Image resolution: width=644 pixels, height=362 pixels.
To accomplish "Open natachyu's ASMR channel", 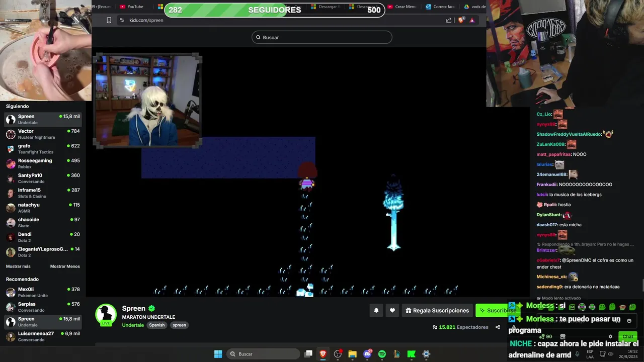I will pyautogui.click(x=43, y=208).
